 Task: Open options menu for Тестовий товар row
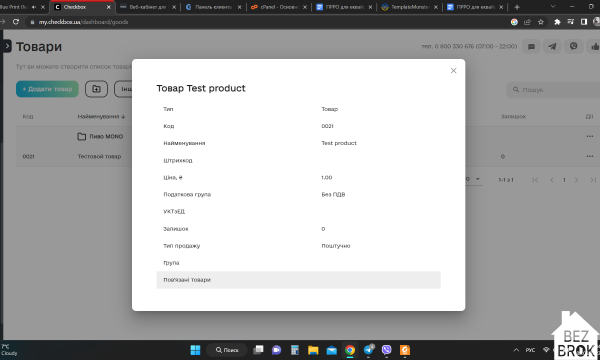590,156
